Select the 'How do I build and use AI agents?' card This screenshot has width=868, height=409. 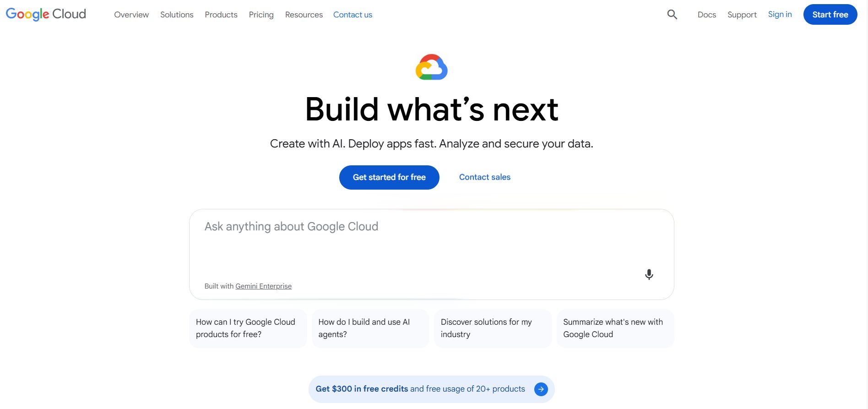coord(370,328)
